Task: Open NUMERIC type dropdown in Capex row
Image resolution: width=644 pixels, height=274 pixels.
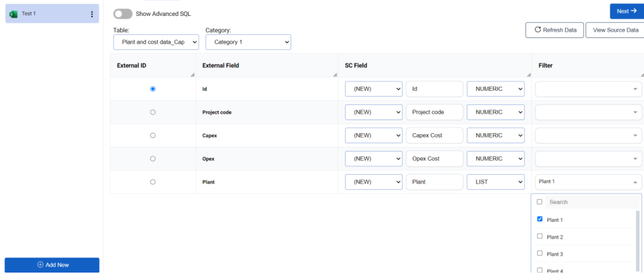Action: click(x=496, y=135)
